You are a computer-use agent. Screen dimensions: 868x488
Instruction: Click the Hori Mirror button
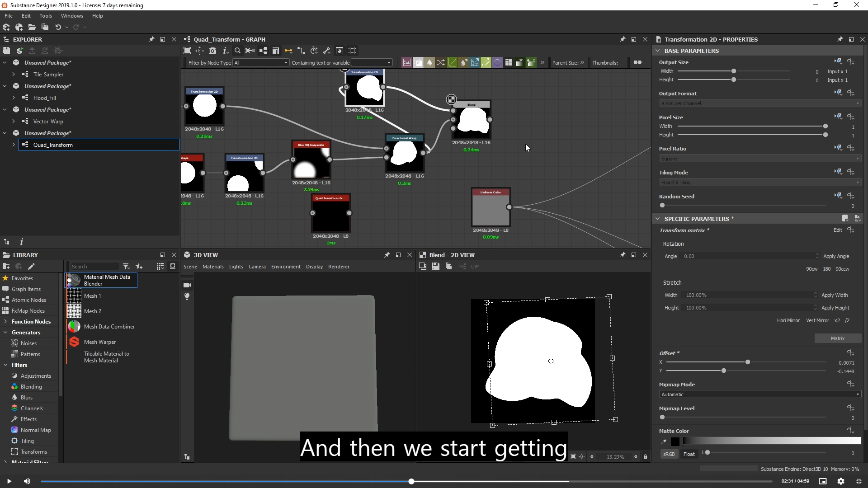point(788,320)
